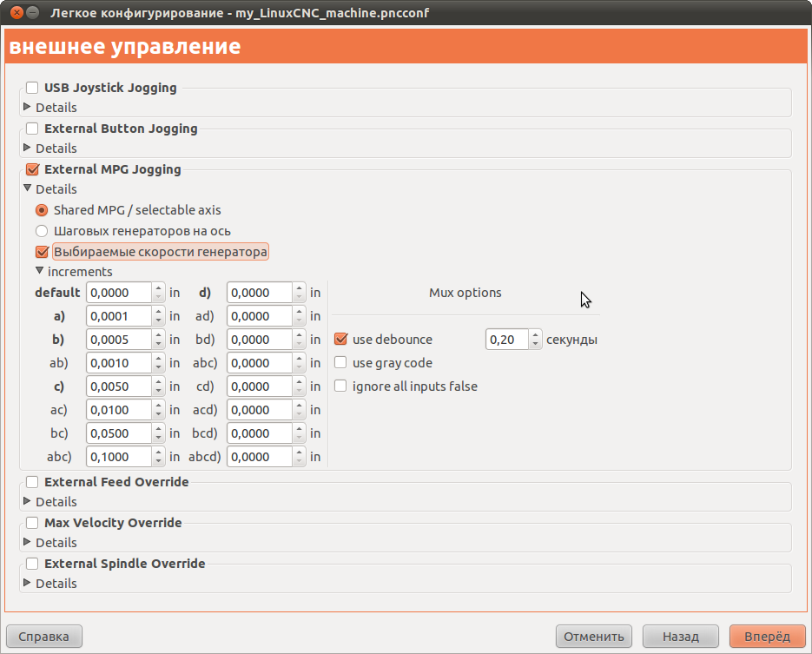Increase default increment with up arrow
The image size is (812, 654).
pos(158,287)
